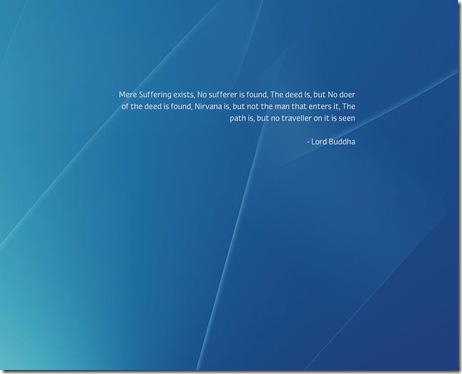Click the quote line starting "of the deed is found"
This screenshot has height=374, width=462.
[x=238, y=107]
